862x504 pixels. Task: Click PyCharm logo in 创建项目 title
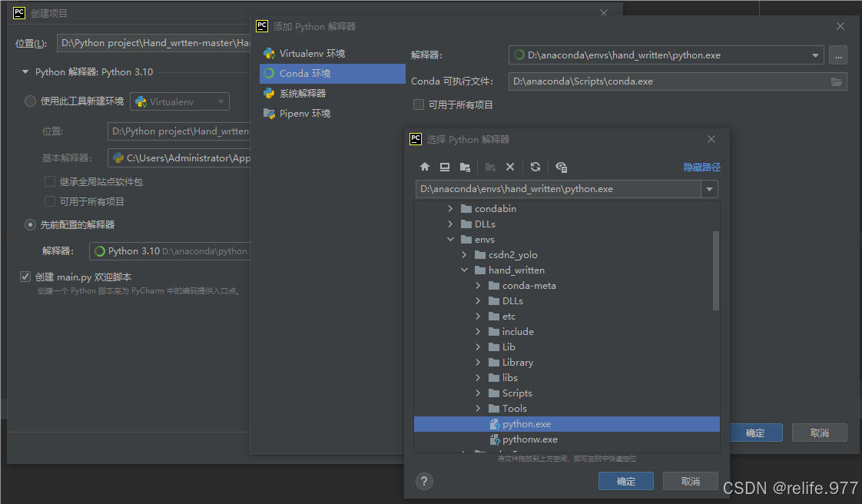19,12
